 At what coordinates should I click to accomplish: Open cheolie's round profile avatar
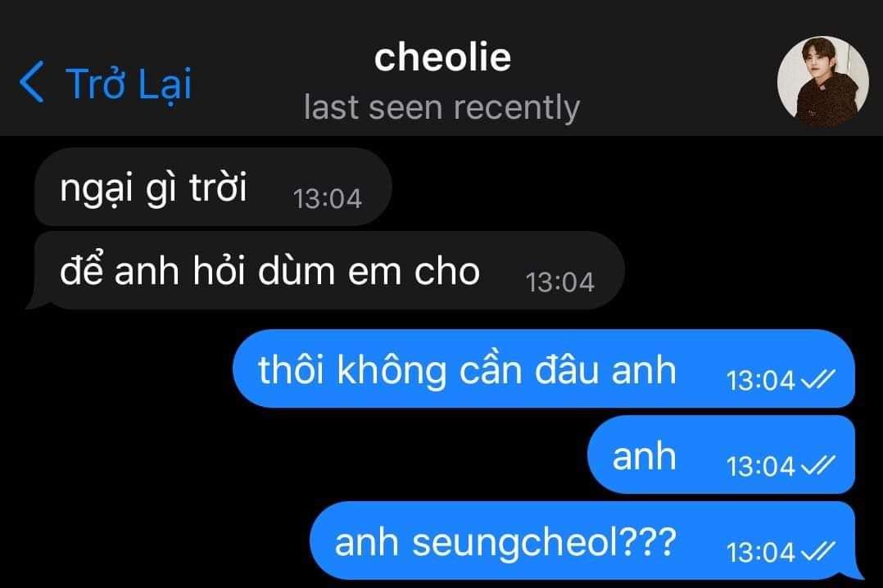[x=822, y=82]
